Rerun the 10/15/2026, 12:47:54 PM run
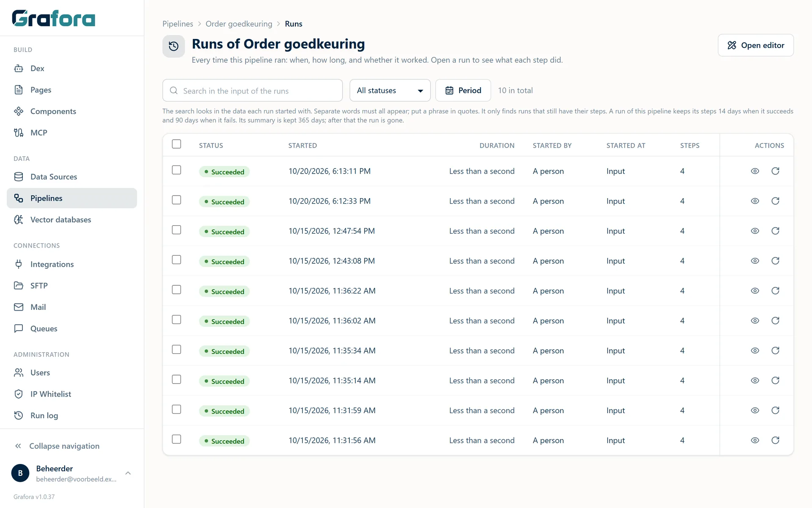 click(x=775, y=231)
